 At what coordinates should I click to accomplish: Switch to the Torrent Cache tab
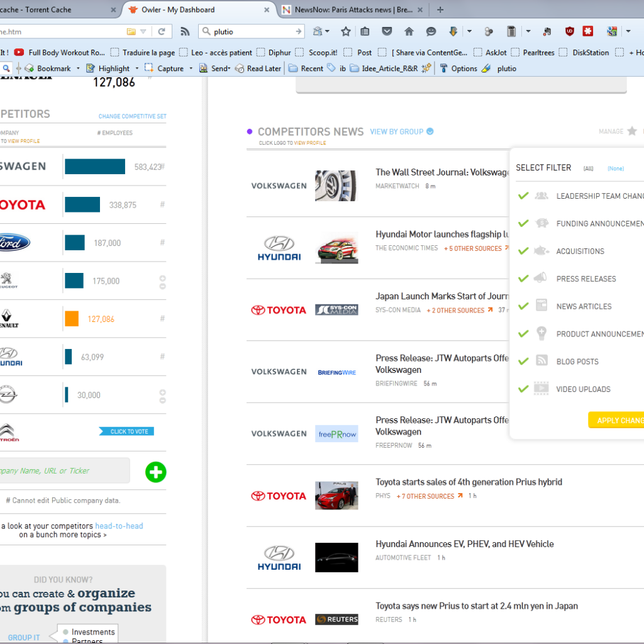coord(56,9)
